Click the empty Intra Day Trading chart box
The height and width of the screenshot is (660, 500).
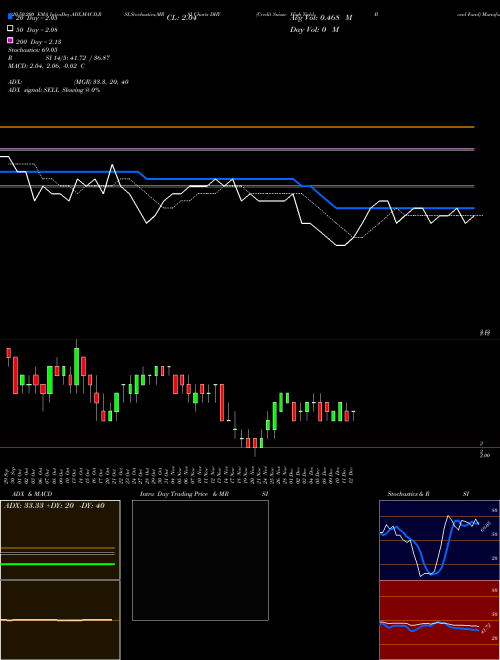click(200, 560)
